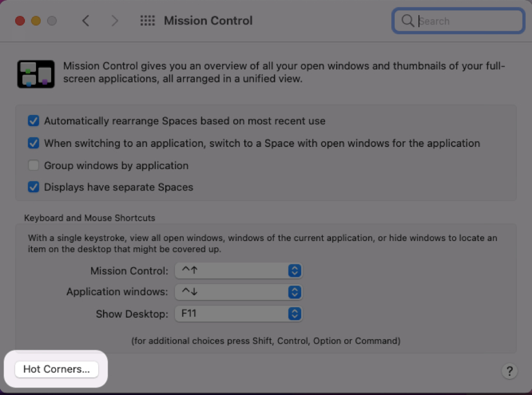This screenshot has width=532, height=395.
Task: Click the gray zoom window button
Action: 52,21
